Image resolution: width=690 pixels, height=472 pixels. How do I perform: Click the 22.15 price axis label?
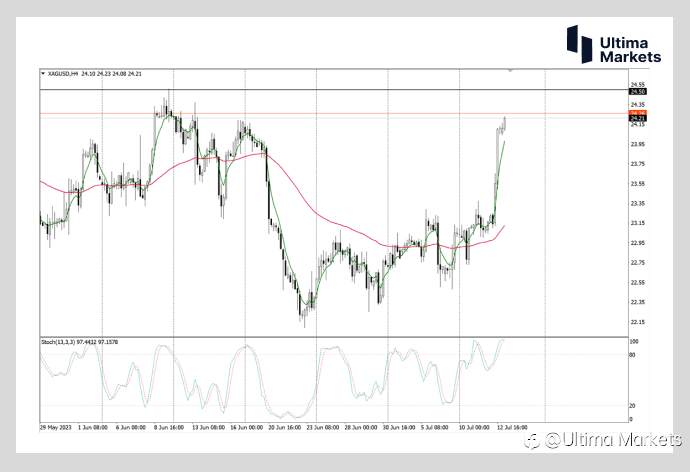pos(638,322)
